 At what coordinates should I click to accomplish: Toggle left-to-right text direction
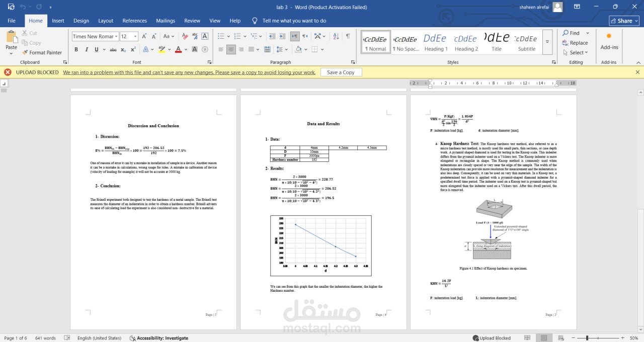pos(295,36)
